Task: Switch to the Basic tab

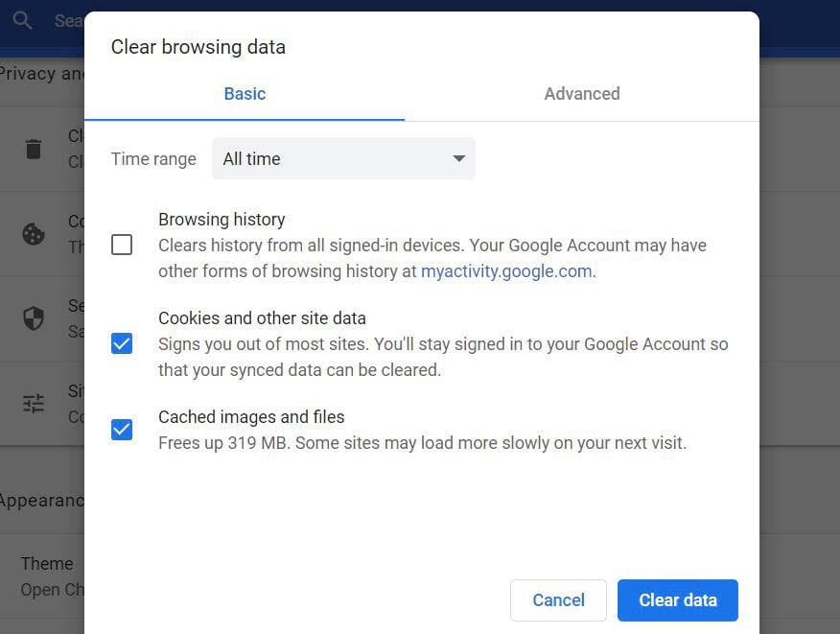Action: pyautogui.click(x=245, y=94)
